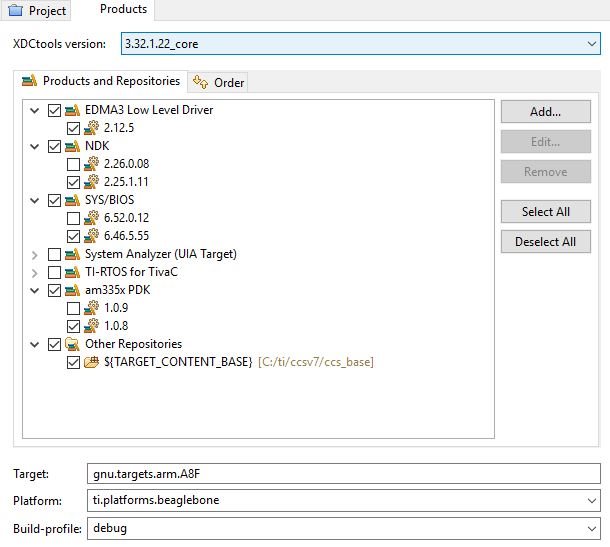Click the gear icon beside version 1.0.9
Viewport: 610px width, 547px height.
point(91,308)
